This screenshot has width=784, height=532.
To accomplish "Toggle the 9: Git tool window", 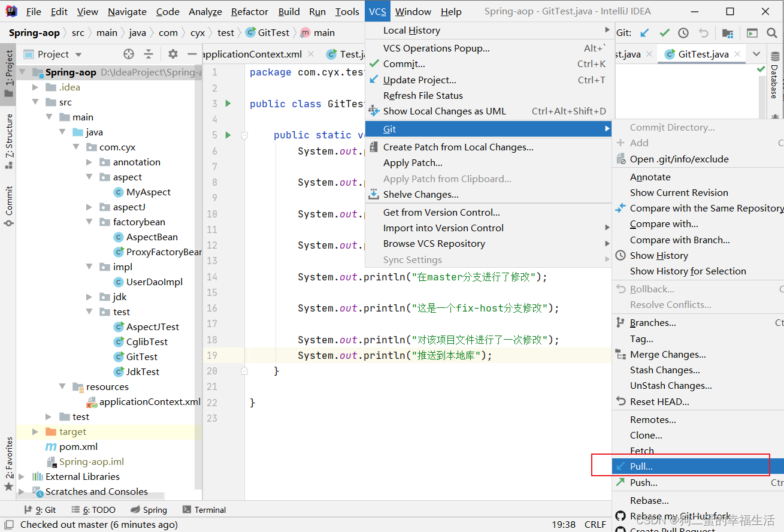I will click(x=40, y=510).
